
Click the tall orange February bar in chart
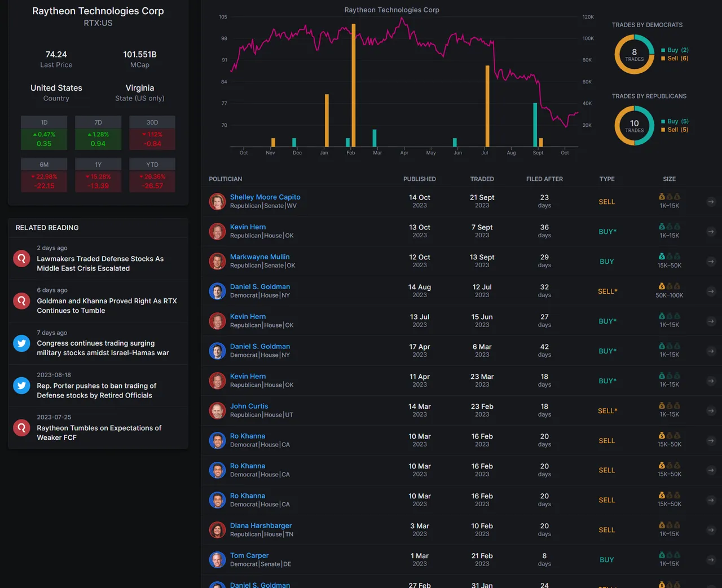tap(354, 85)
